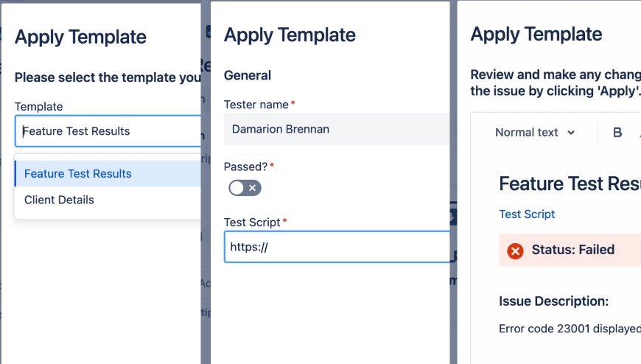Click the Issue Description heading text

(x=553, y=301)
